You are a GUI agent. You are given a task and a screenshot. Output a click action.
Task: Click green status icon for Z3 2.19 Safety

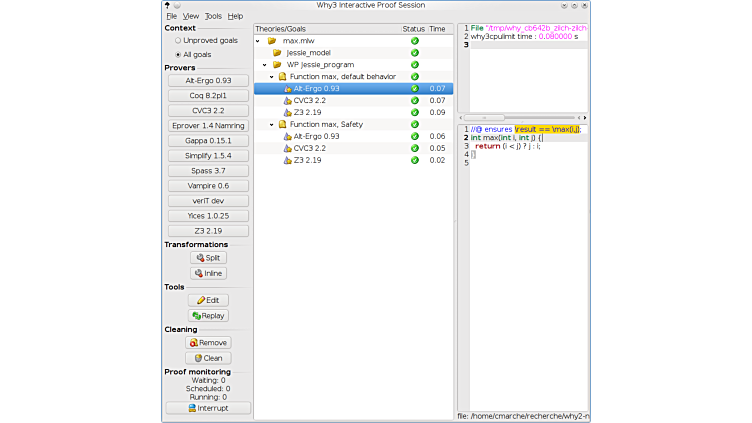(x=415, y=160)
